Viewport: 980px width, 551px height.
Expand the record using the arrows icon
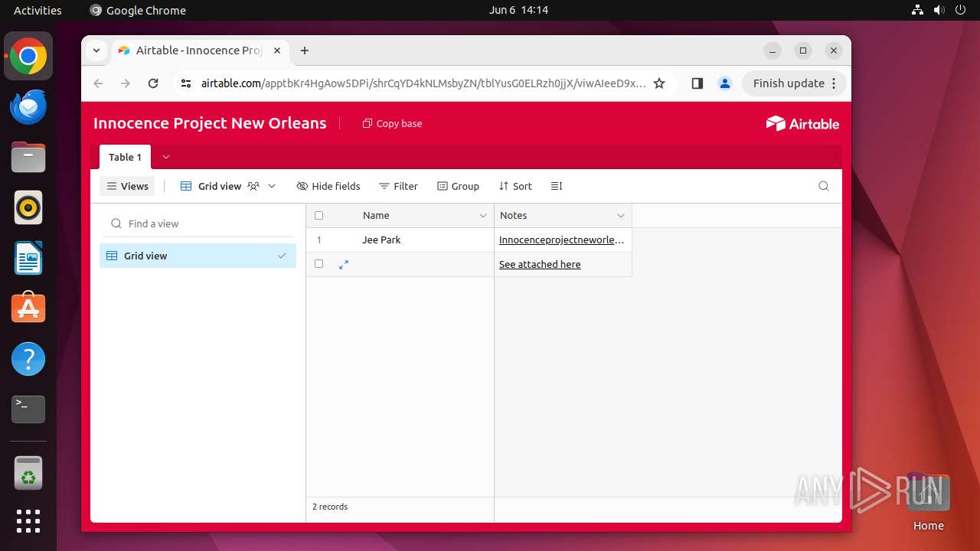pyautogui.click(x=344, y=264)
